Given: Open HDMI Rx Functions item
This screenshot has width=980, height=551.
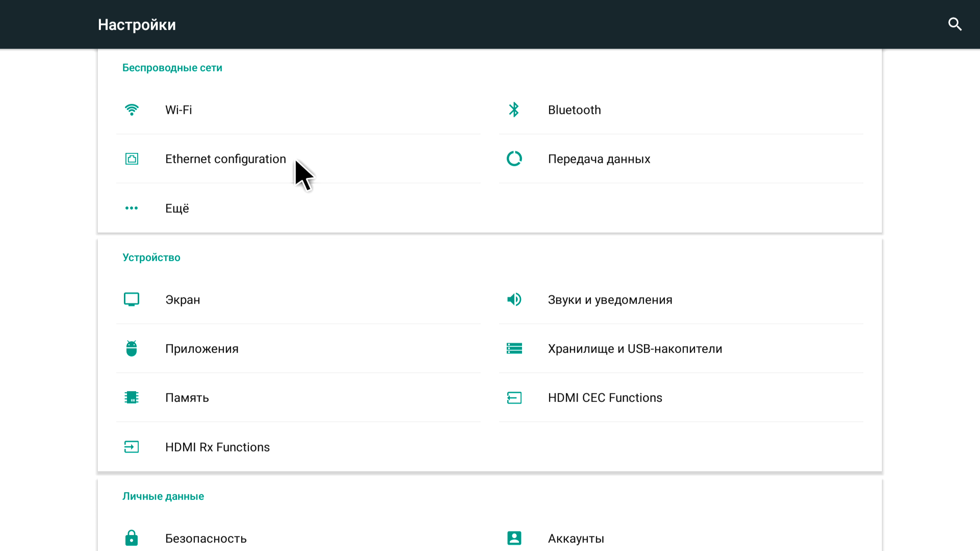Looking at the screenshot, I should 217,447.
